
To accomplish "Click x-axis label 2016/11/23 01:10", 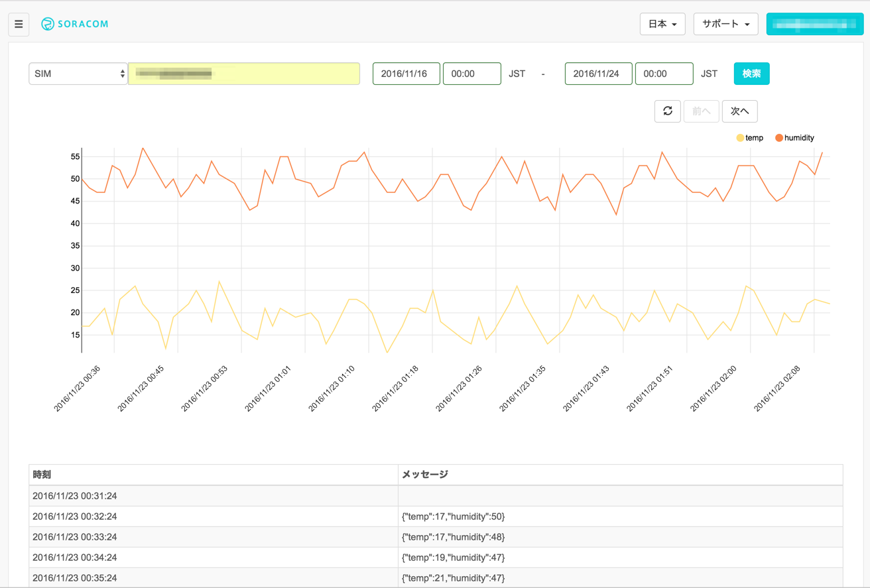I will pos(332,388).
